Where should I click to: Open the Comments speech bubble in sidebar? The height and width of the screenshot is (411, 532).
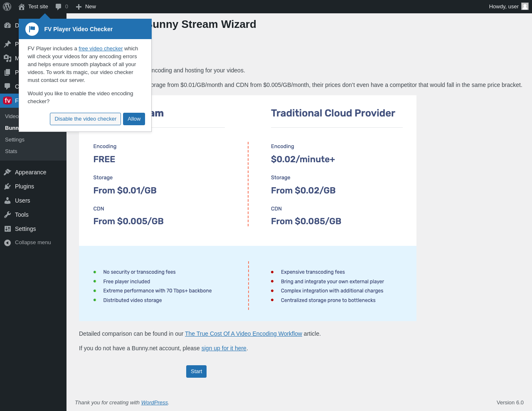(7, 87)
